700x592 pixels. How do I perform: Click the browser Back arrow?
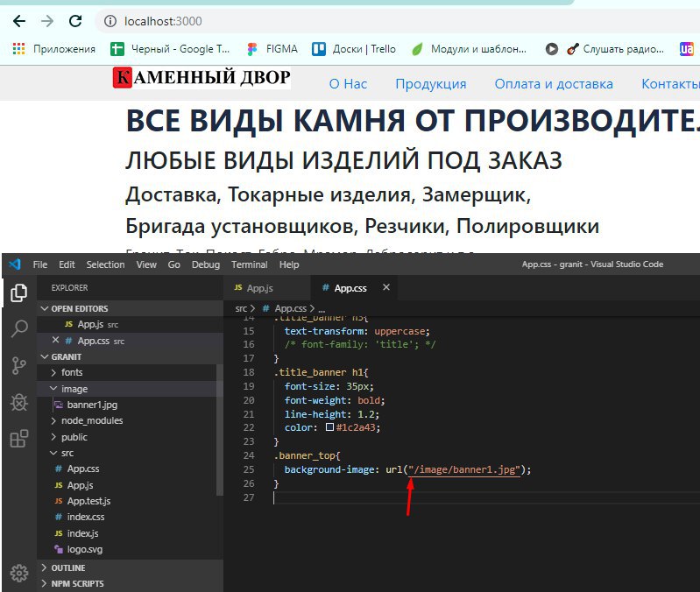19,21
